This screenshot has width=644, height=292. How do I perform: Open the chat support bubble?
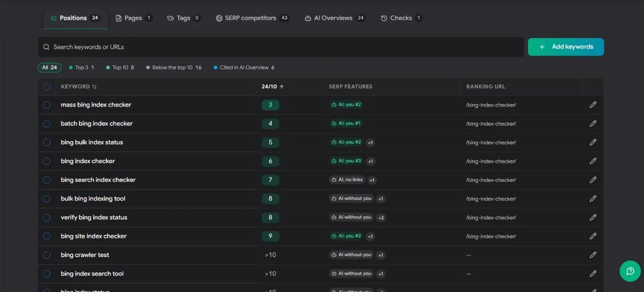coord(630,271)
